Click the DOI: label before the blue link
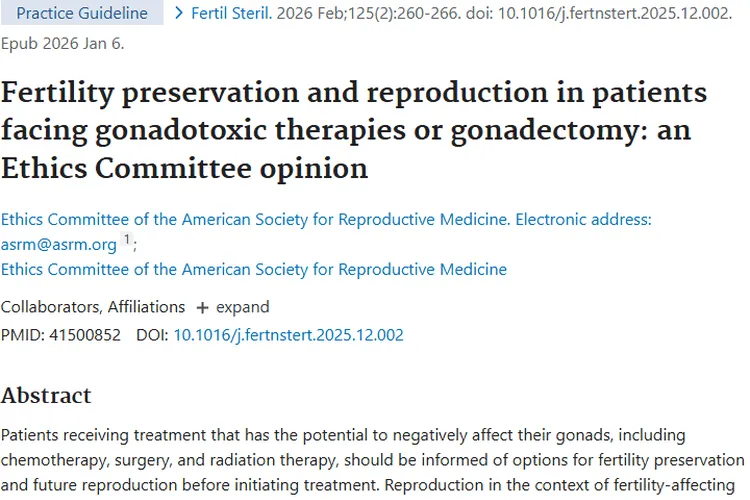 (x=152, y=335)
